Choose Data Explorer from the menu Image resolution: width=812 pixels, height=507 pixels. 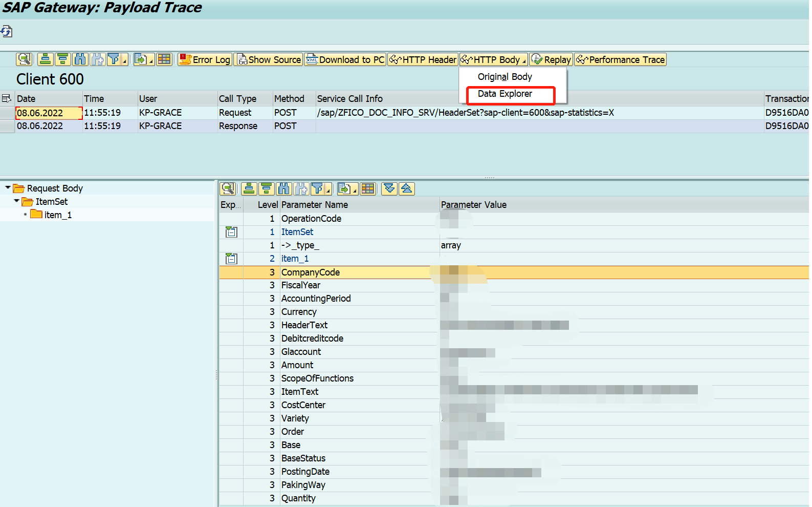[x=505, y=94]
